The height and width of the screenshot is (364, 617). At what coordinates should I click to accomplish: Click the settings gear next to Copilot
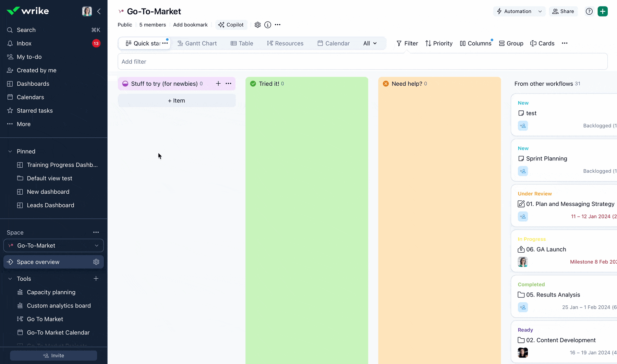(x=257, y=24)
